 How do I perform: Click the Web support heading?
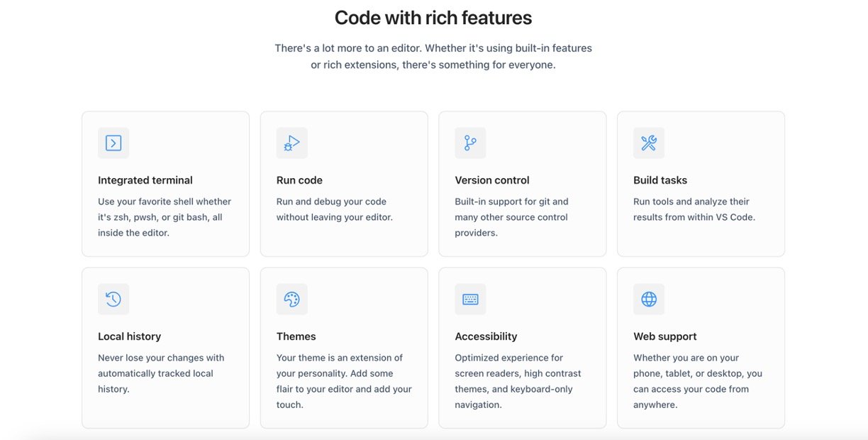pos(665,336)
